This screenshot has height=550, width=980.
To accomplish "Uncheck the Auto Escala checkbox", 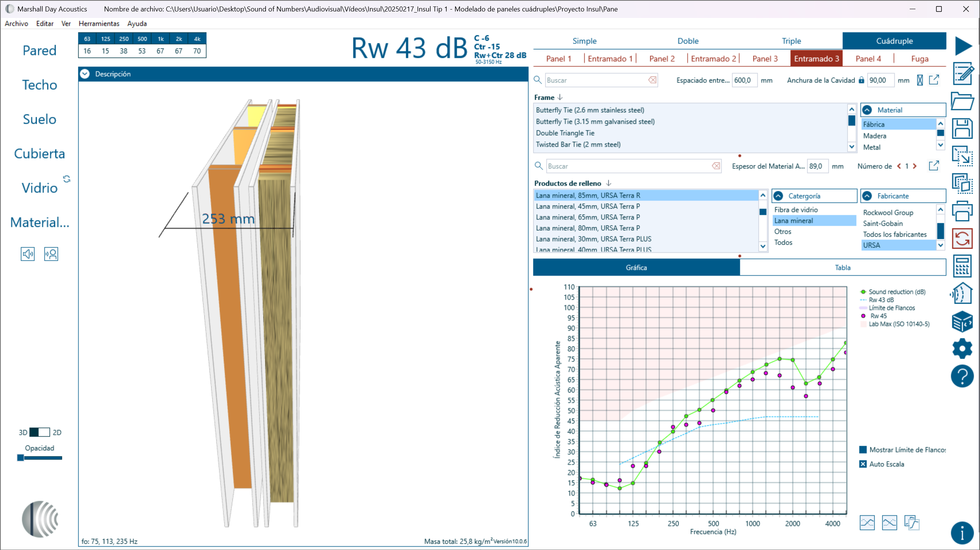I will 863,464.
